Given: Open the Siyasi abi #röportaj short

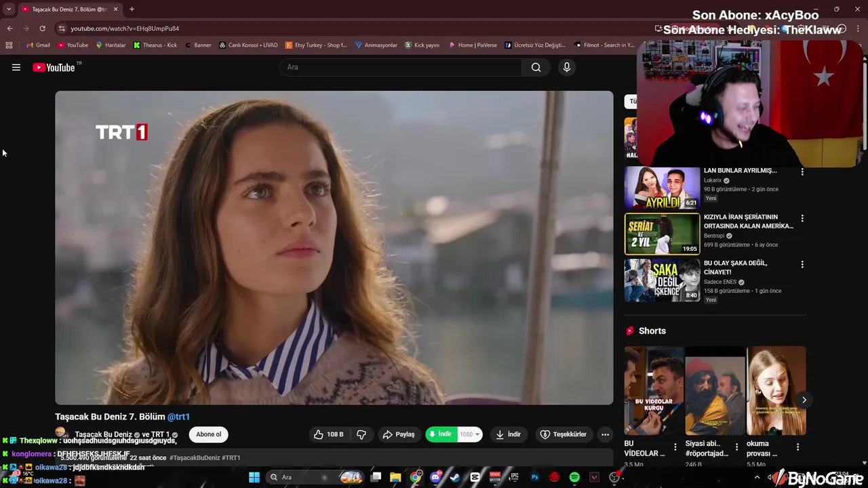Looking at the screenshot, I should 715,391.
